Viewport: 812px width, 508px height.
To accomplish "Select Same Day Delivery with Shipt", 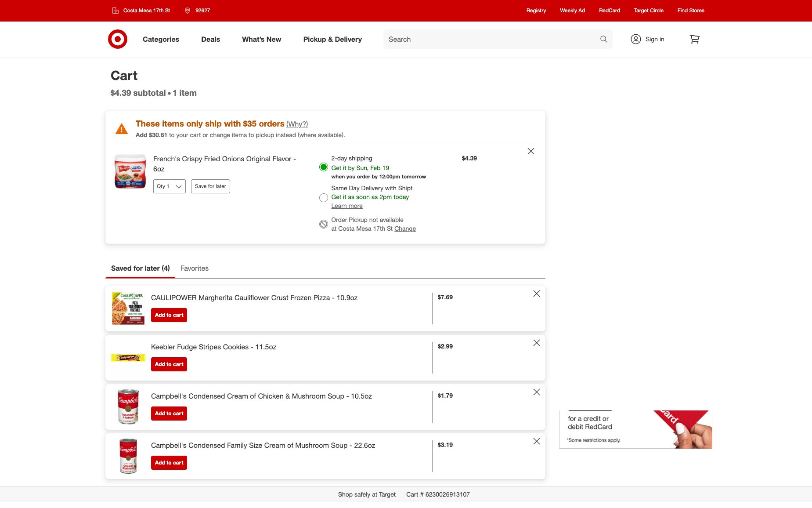I will tap(324, 198).
